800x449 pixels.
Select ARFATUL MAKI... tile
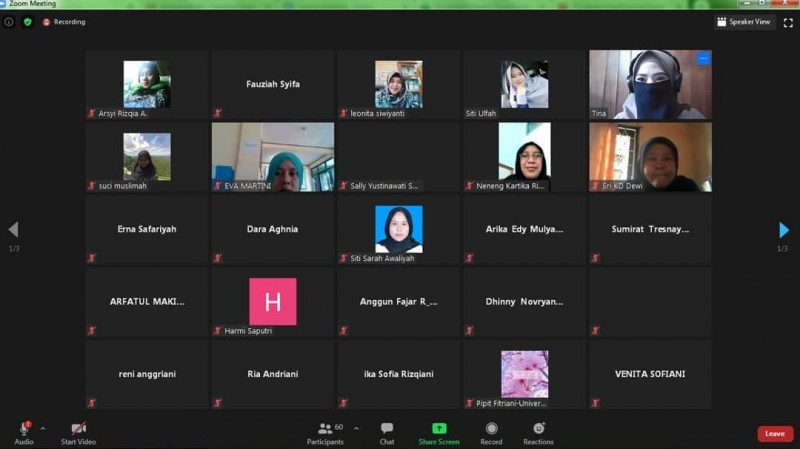pyautogui.click(x=147, y=302)
